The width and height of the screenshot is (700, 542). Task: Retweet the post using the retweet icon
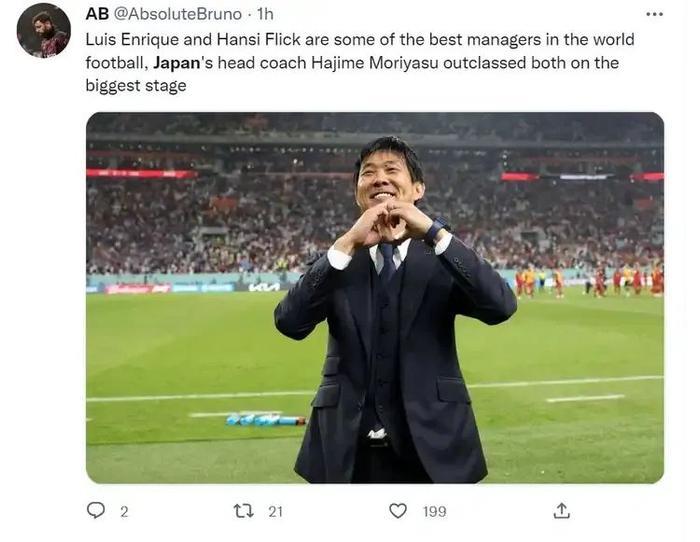click(x=243, y=510)
